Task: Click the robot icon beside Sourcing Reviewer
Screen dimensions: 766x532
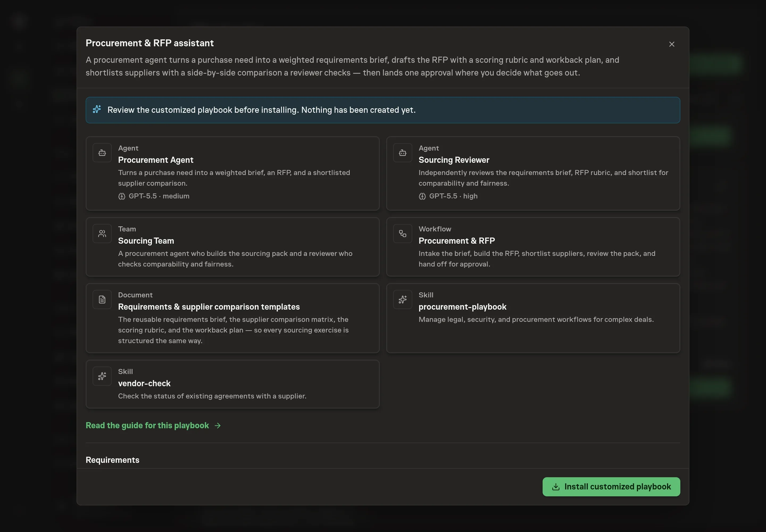Action: point(402,153)
